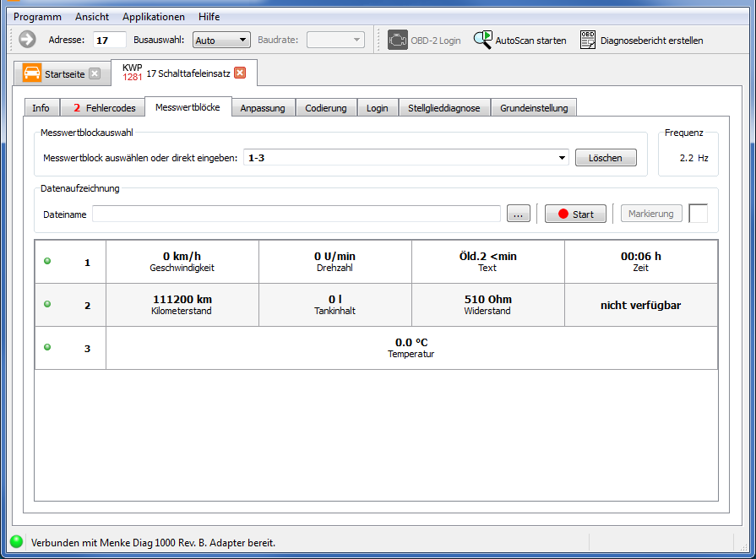756x559 pixels.
Task: Close the Startseite tab
Action: click(95, 73)
